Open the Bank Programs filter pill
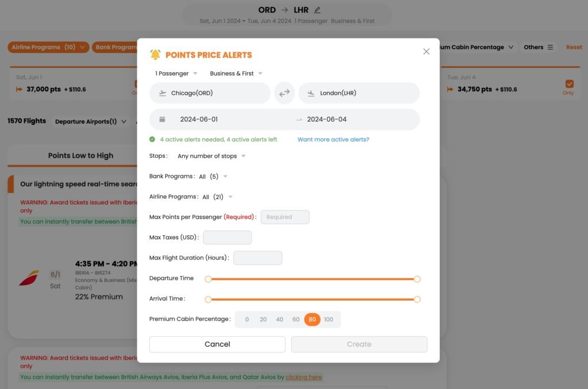Viewport: 588px width, 389px height. pyautogui.click(x=115, y=47)
